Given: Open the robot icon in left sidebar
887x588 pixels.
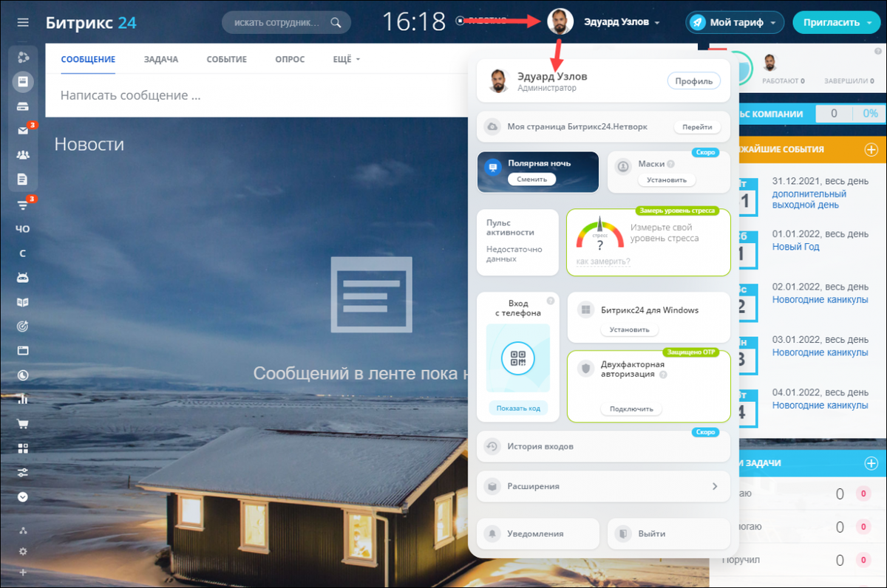Looking at the screenshot, I should 23,278.
